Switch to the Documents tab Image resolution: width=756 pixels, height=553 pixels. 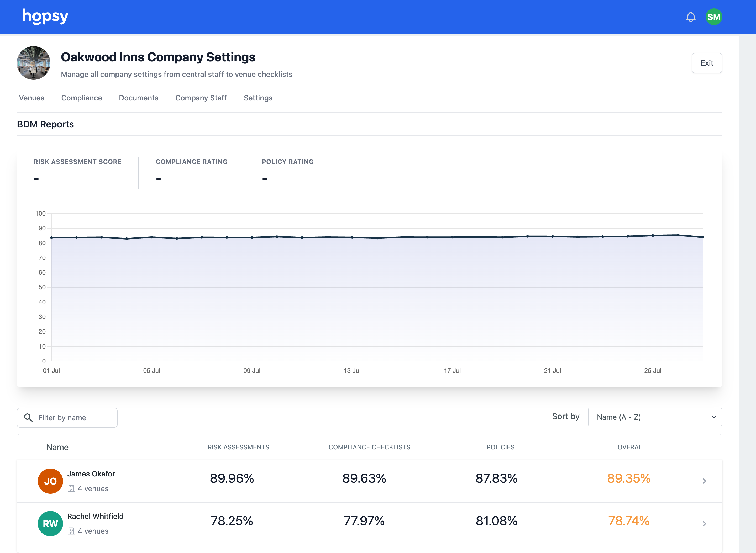pos(139,98)
